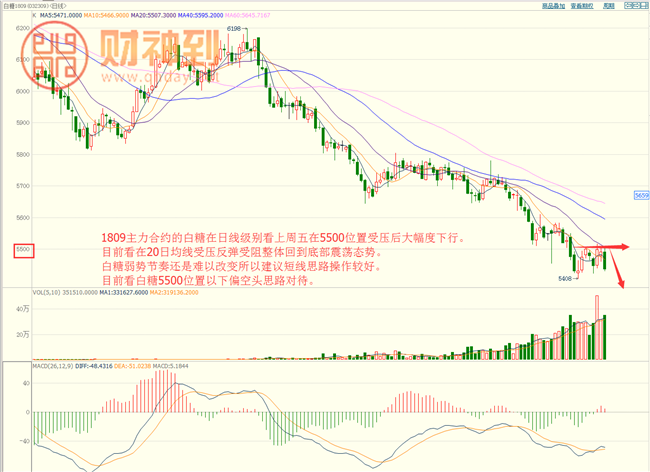650x472 pixels.
Task: Click the 5700 price axis label
Action: 23,186
